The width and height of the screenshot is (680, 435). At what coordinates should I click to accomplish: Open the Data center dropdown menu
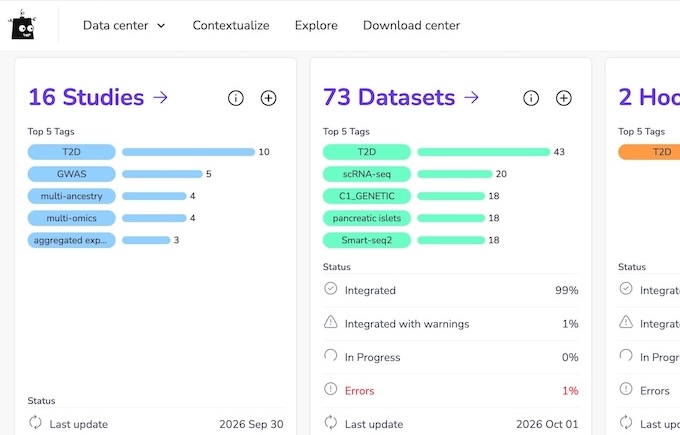124,26
